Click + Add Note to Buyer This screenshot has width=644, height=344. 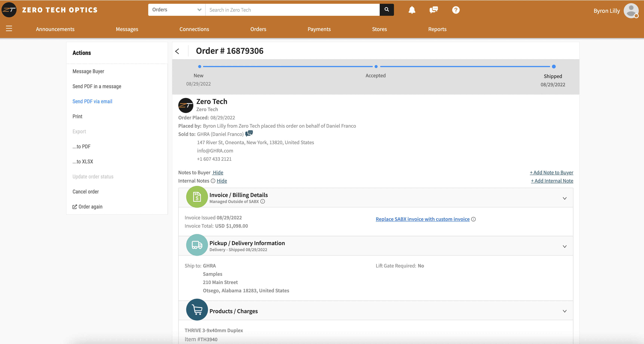tap(552, 173)
